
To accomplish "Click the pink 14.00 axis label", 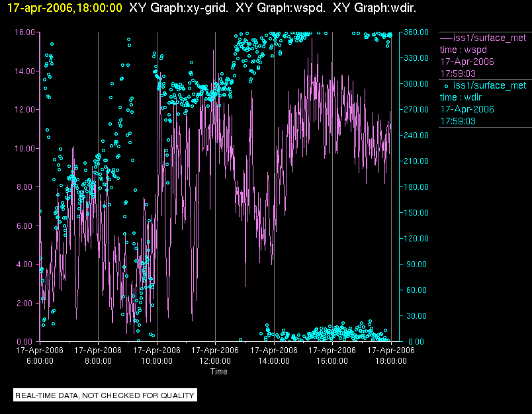I will [24, 71].
